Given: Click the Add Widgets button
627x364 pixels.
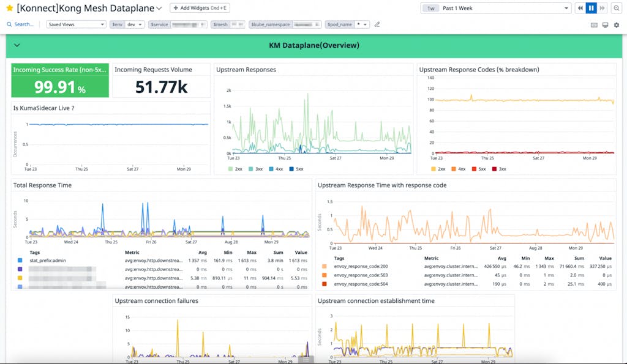Looking at the screenshot, I should pyautogui.click(x=200, y=8).
